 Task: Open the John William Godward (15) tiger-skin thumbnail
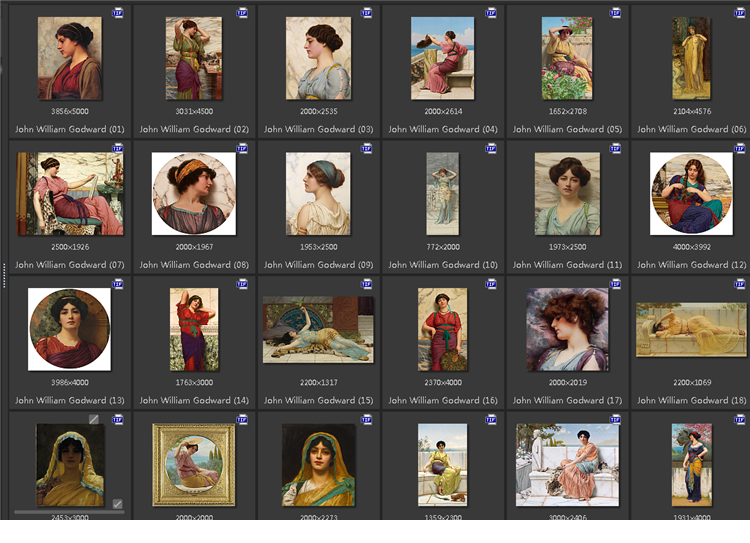(x=318, y=329)
